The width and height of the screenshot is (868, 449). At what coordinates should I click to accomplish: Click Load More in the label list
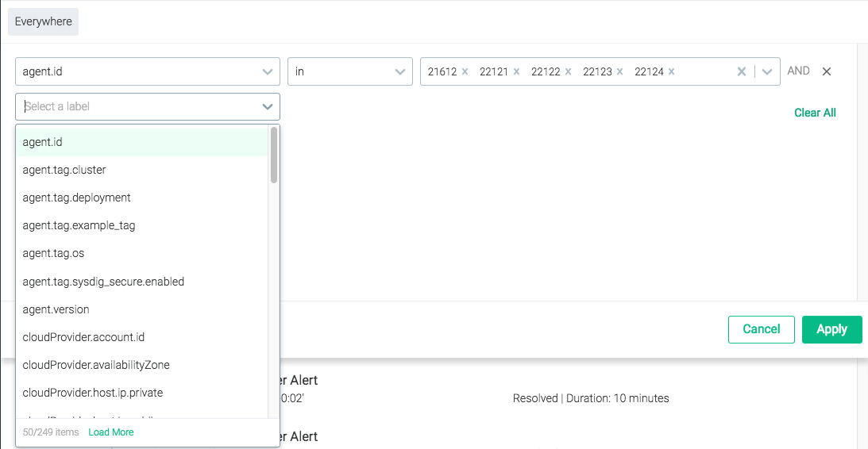(x=110, y=432)
